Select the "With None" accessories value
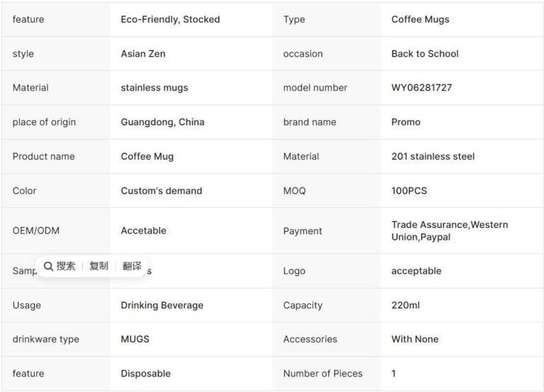 (x=414, y=340)
